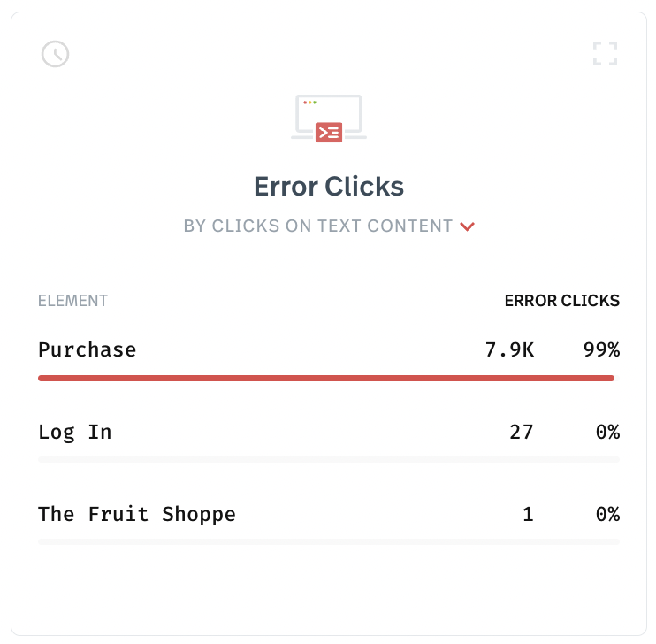Sort by the ELEMENT column header

pos(72,301)
